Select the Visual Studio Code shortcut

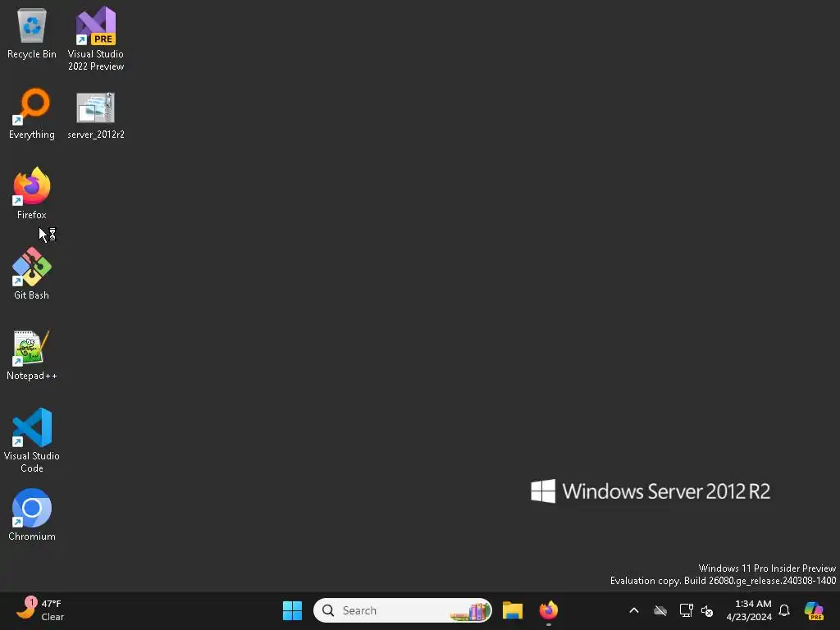click(32, 441)
